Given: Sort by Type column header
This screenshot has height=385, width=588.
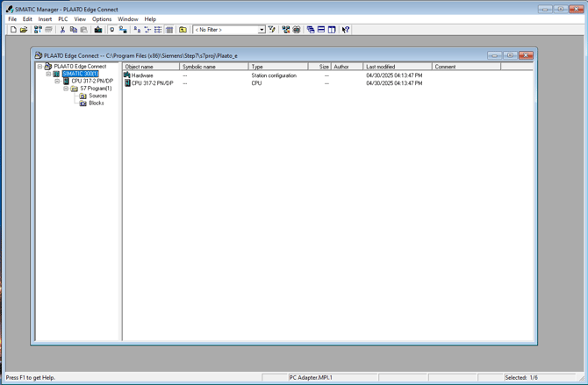Looking at the screenshot, I should (x=278, y=67).
